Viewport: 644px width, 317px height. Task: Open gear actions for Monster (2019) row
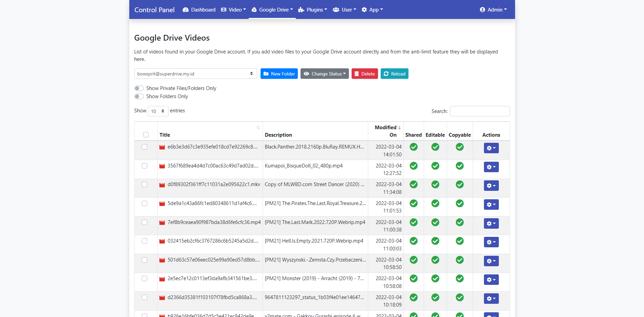pos(491,280)
